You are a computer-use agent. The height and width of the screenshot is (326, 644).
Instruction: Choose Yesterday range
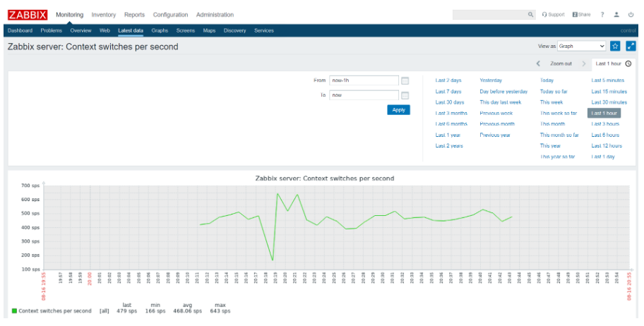(x=491, y=80)
